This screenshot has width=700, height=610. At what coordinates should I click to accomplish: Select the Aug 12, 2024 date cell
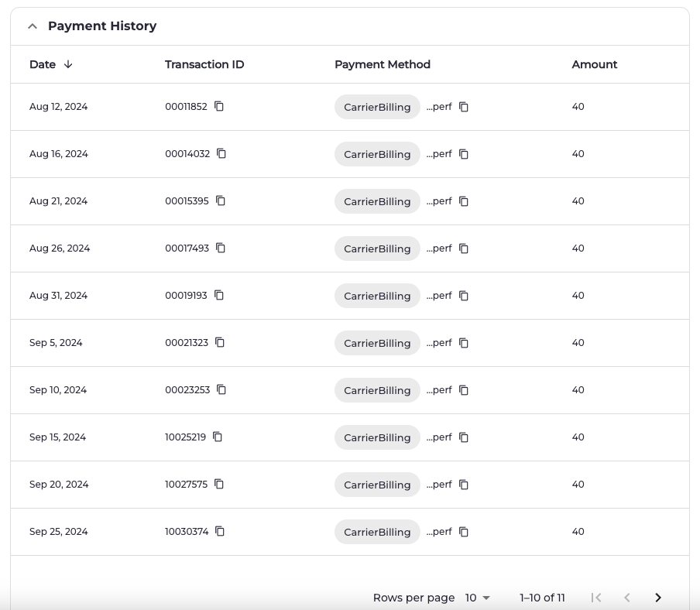59,107
